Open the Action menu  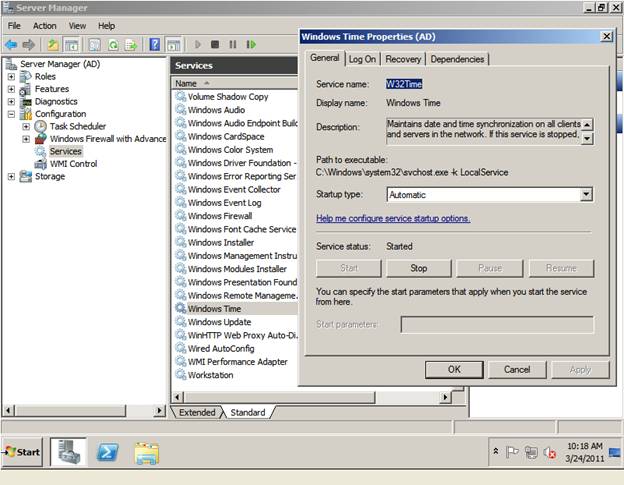pos(45,26)
